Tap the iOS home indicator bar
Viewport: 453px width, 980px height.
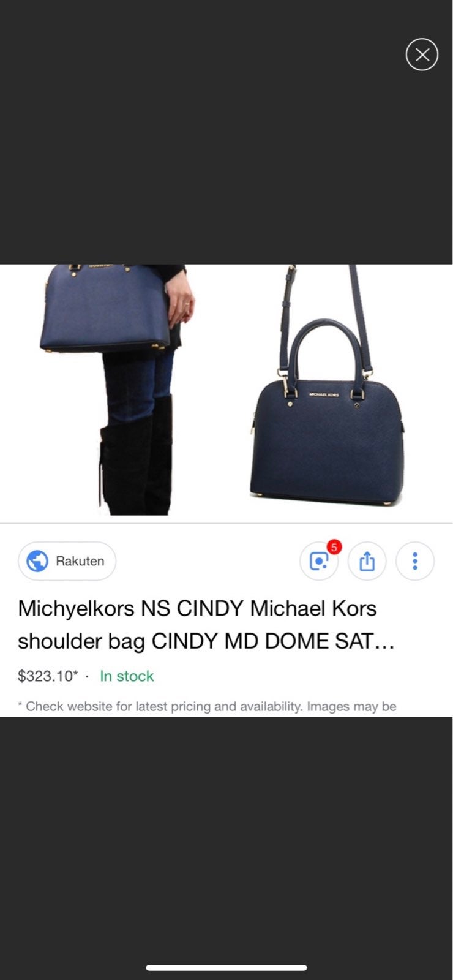click(226, 968)
